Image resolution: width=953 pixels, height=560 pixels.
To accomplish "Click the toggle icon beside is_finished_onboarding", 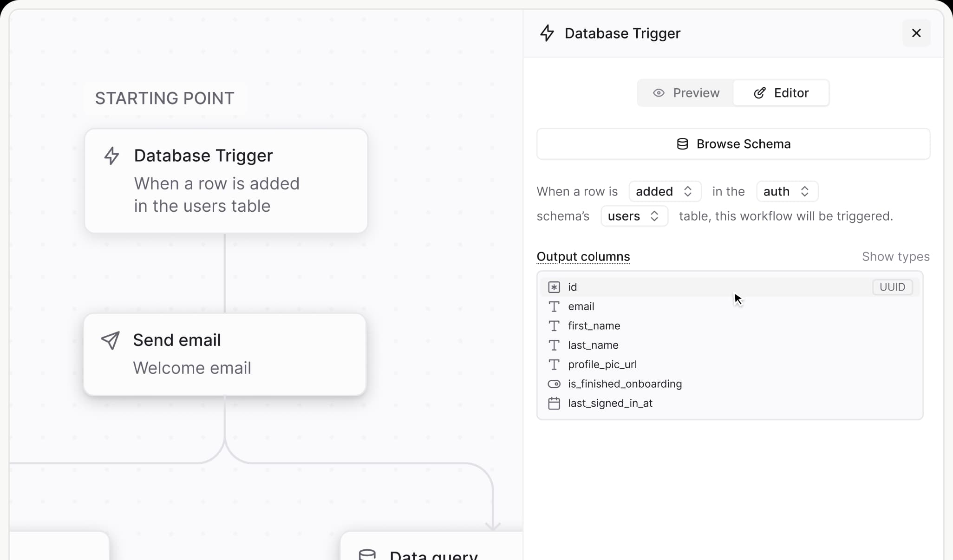I will [554, 384].
